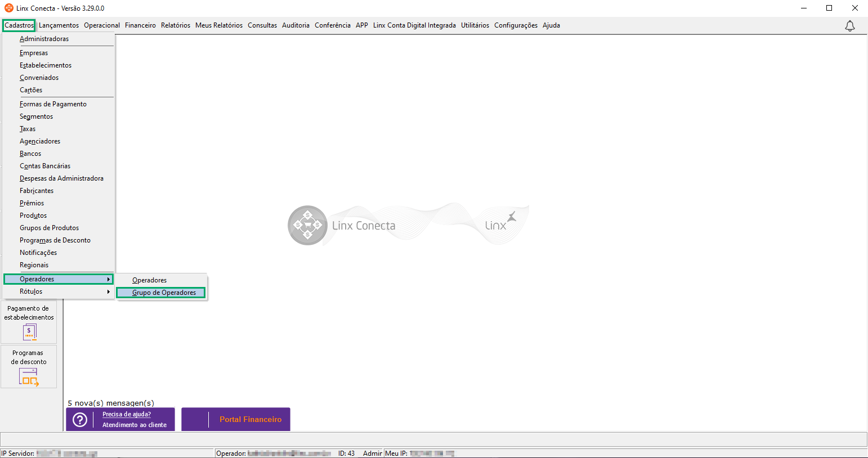The height and width of the screenshot is (458, 868).
Task: Open the Relatórios menu
Action: pos(176,25)
